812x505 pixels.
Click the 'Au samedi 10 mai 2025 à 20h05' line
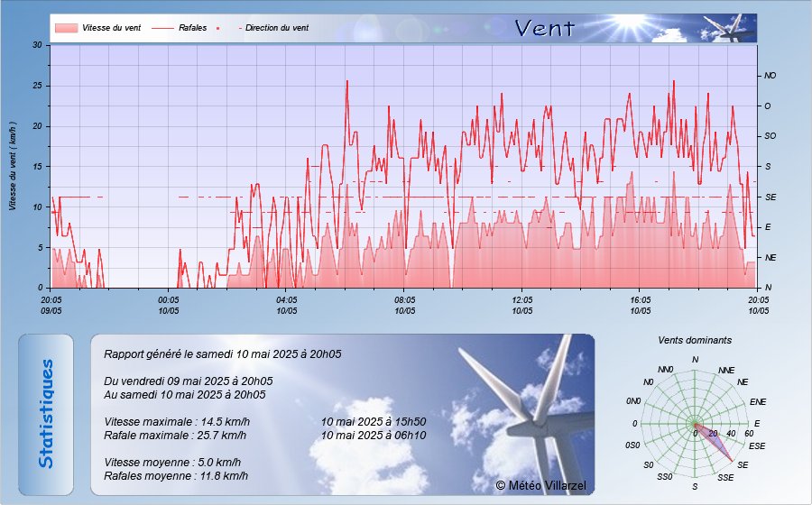(185, 395)
